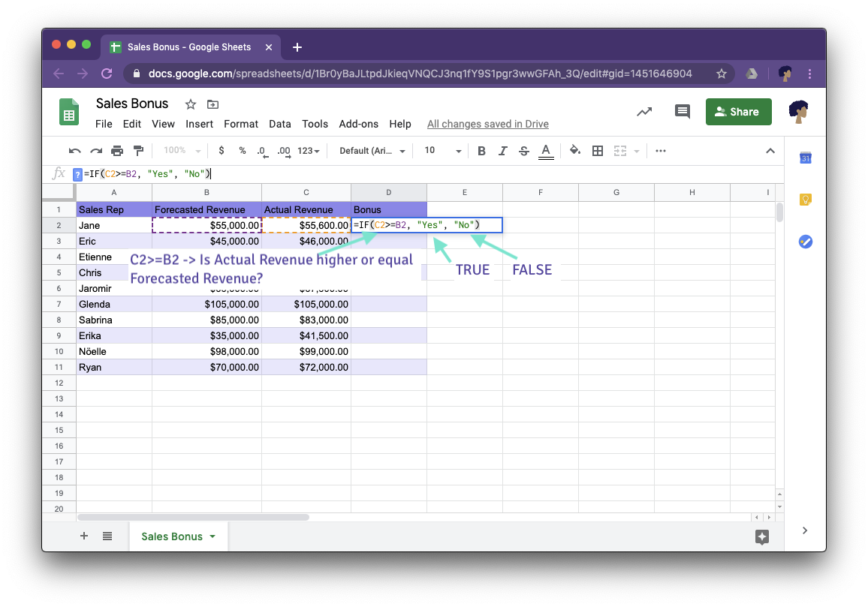Open the Add-ons menu
This screenshot has width=868, height=607.
point(358,125)
